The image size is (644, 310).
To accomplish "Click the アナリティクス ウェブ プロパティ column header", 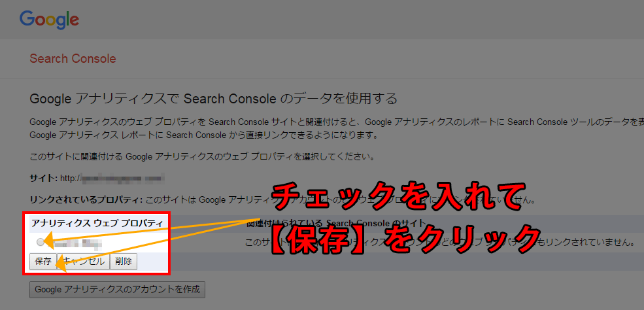I will 97,224.
